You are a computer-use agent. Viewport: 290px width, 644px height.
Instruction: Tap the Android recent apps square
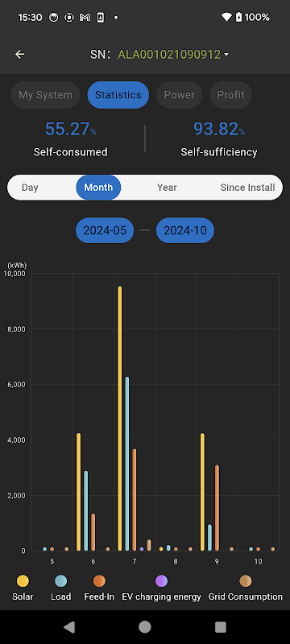click(221, 627)
